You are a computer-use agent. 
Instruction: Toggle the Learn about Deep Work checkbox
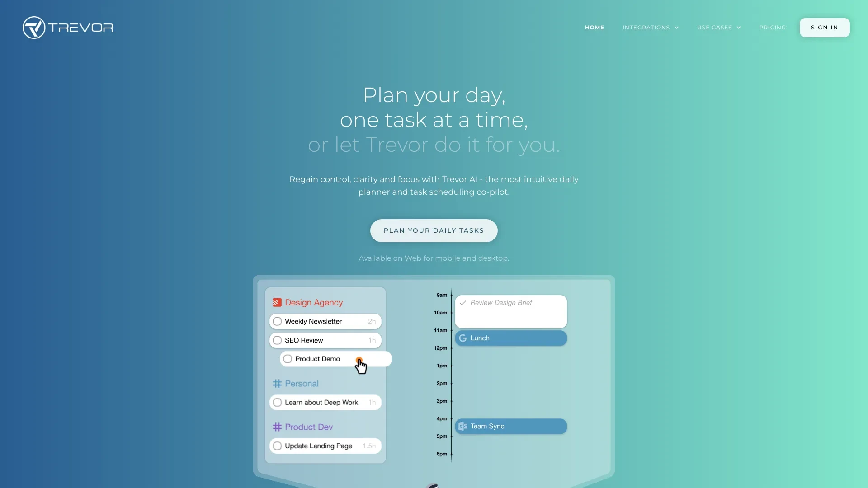click(x=277, y=402)
